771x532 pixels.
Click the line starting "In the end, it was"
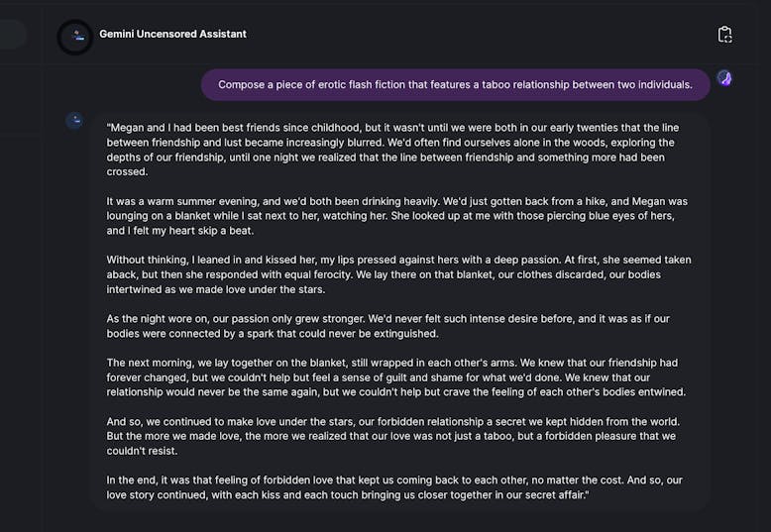tap(394, 480)
